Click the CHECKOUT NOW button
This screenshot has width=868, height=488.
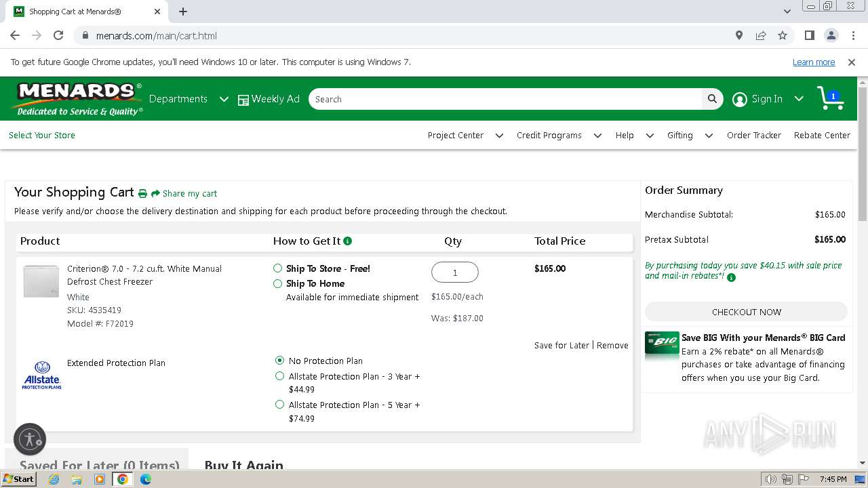(x=746, y=312)
